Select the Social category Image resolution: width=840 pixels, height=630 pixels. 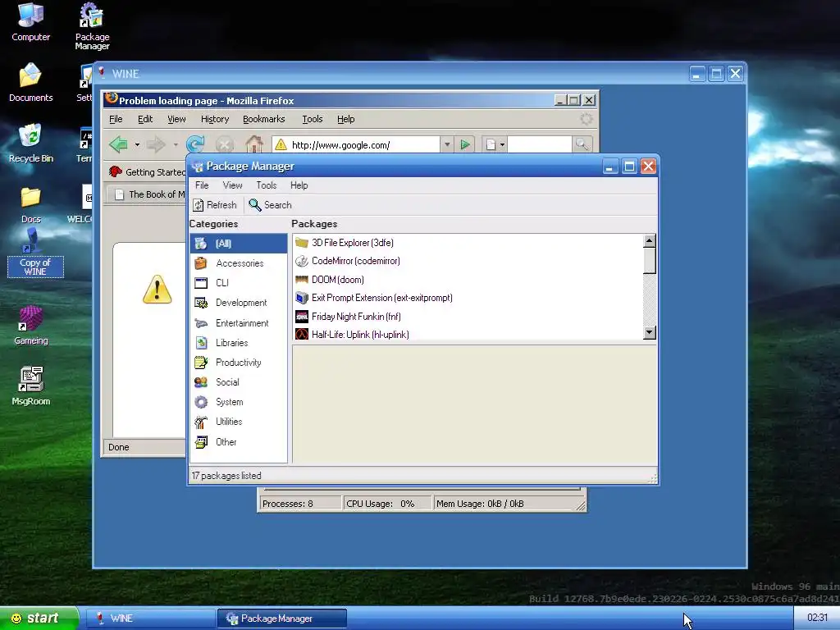(x=239, y=382)
